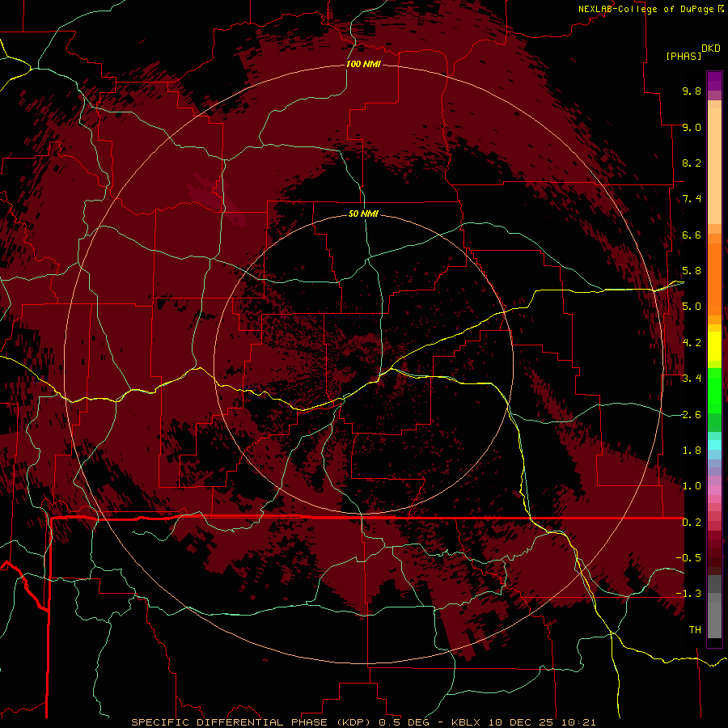Select the 7.4 legend value
This screenshot has width=728, height=728.
click(692, 199)
